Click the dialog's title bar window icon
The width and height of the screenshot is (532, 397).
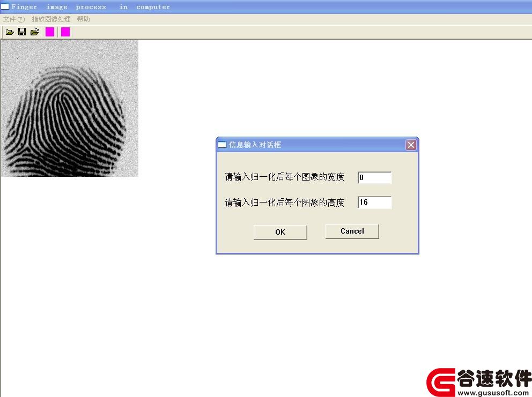[222, 145]
